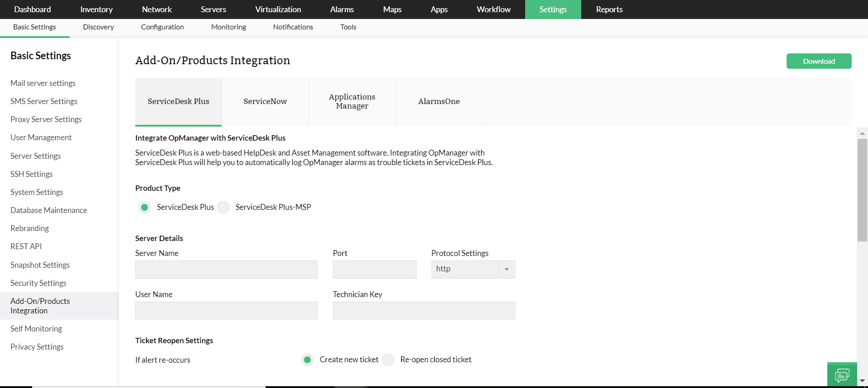Viewport: 868px width, 388px height.
Task: Expand the Protocol Settings dropdown
Action: pos(507,270)
